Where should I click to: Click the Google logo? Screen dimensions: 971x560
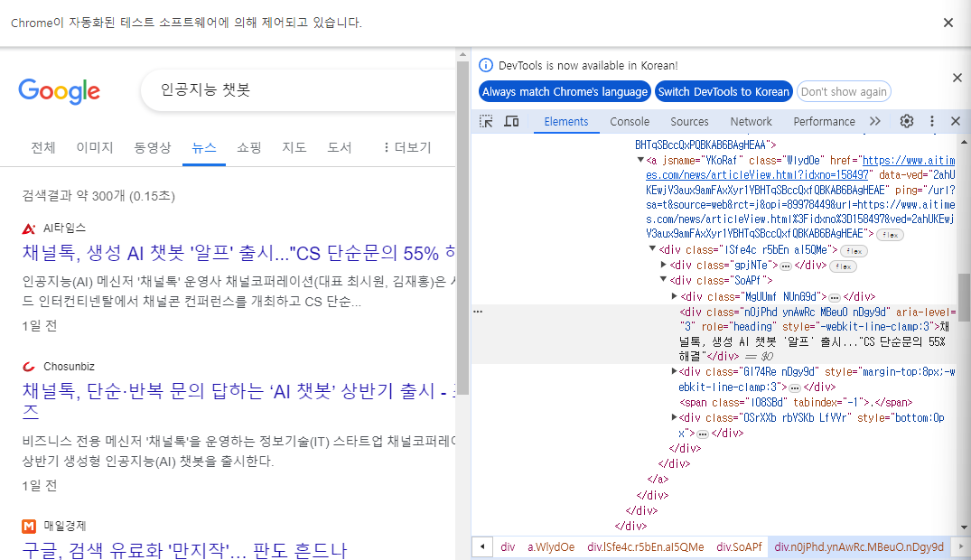pyautogui.click(x=60, y=91)
